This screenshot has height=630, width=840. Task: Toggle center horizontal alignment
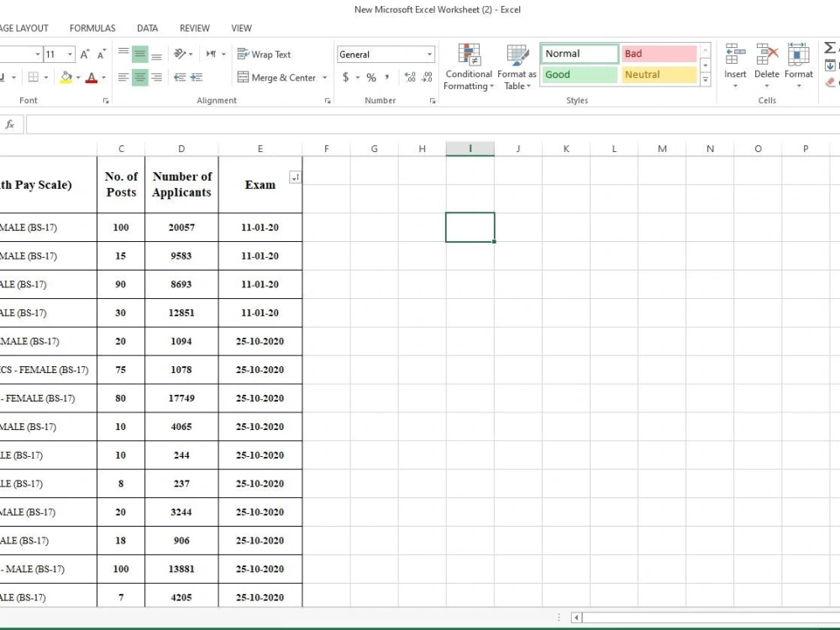pos(139,77)
